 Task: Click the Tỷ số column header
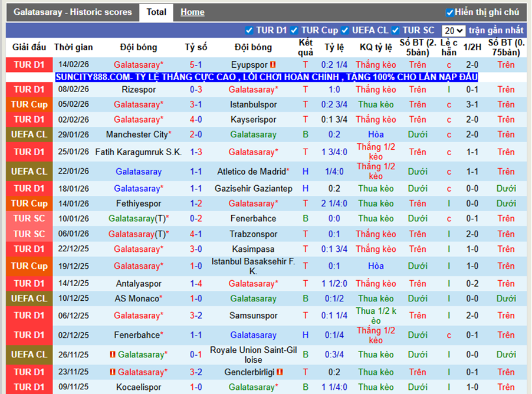(x=196, y=47)
